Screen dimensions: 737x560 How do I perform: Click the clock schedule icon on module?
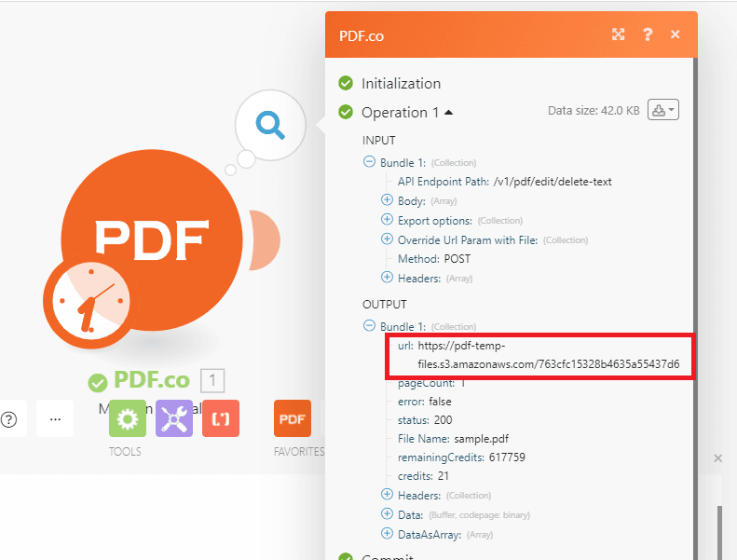click(86, 301)
